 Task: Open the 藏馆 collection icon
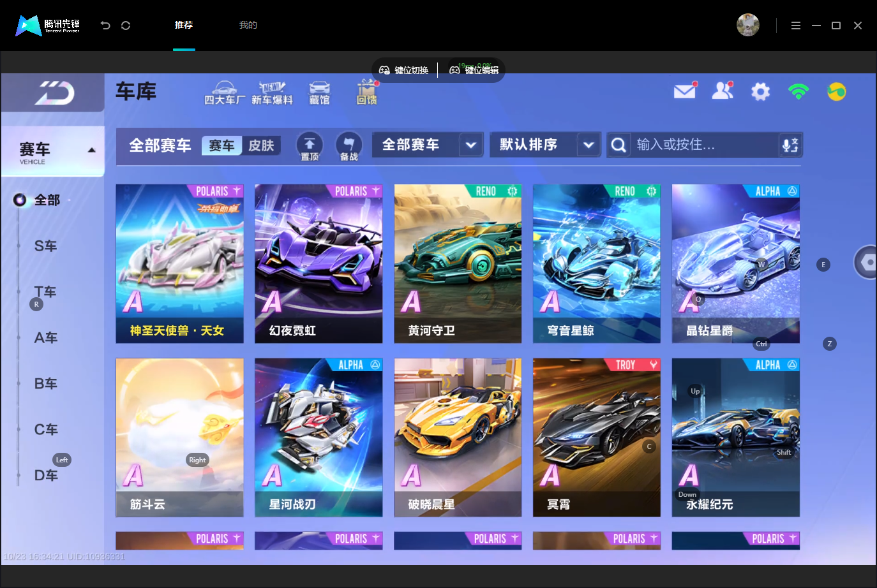320,93
